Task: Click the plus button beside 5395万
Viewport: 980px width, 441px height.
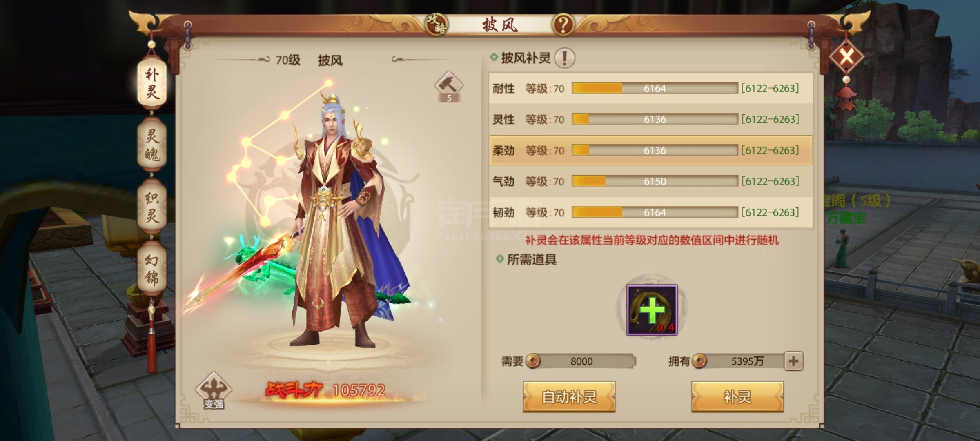Action: click(794, 361)
